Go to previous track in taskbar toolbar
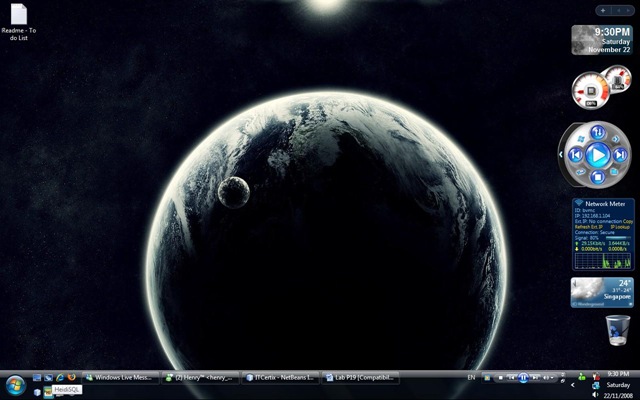 (x=511, y=378)
